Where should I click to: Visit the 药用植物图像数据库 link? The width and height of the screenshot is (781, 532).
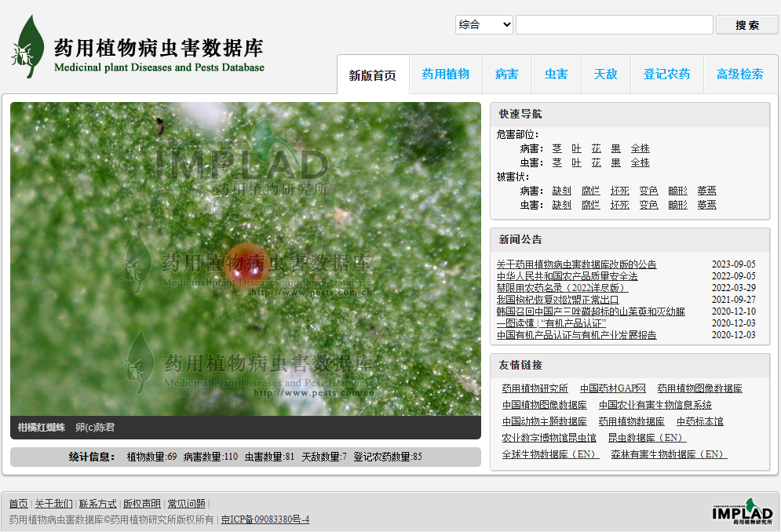(700, 388)
